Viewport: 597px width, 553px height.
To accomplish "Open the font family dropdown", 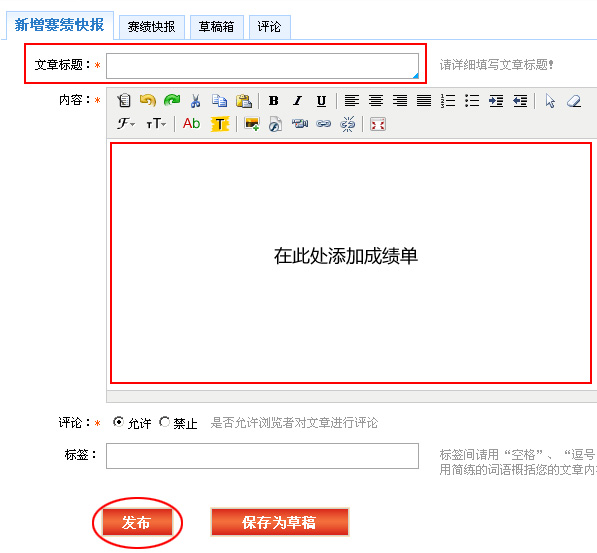I will pos(126,124).
